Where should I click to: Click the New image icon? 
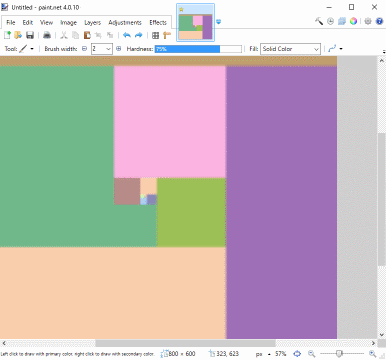7,35
